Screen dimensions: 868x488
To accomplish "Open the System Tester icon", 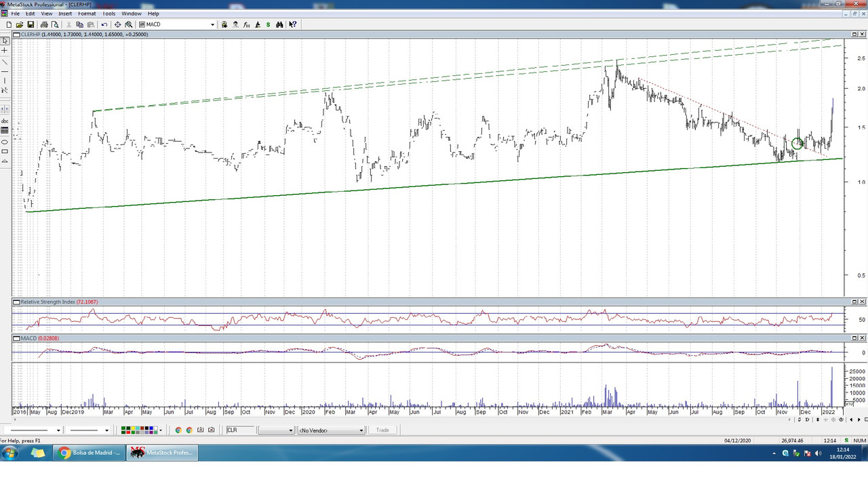I will point(257,24).
